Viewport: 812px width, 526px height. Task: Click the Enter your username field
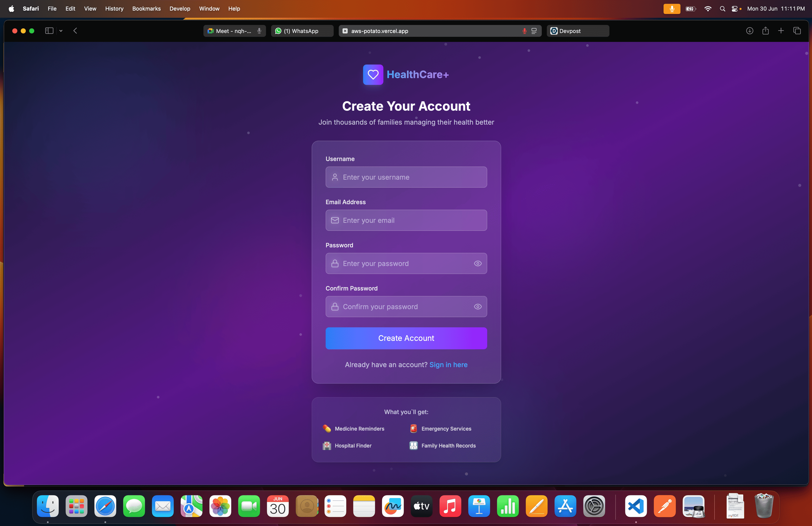click(x=406, y=177)
